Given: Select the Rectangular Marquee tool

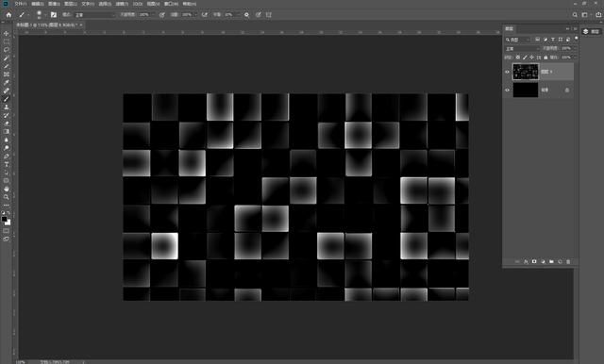Looking at the screenshot, I should 7,41.
